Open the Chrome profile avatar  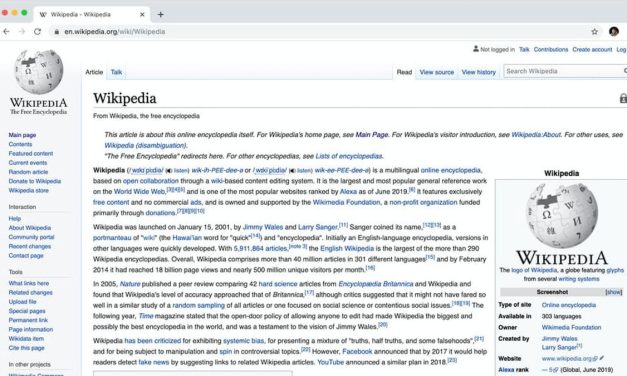pyautogui.click(x=614, y=32)
